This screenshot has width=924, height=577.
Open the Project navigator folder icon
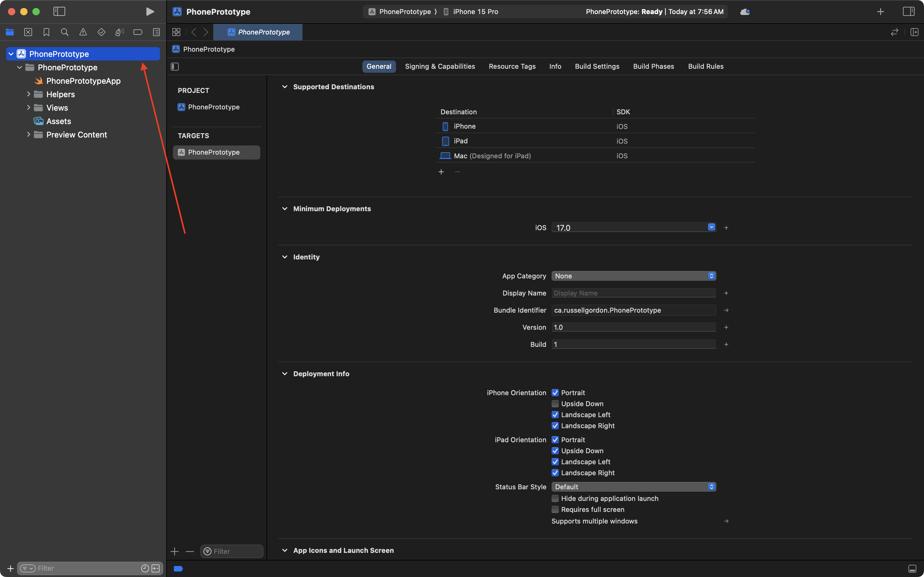pyautogui.click(x=9, y=32)
